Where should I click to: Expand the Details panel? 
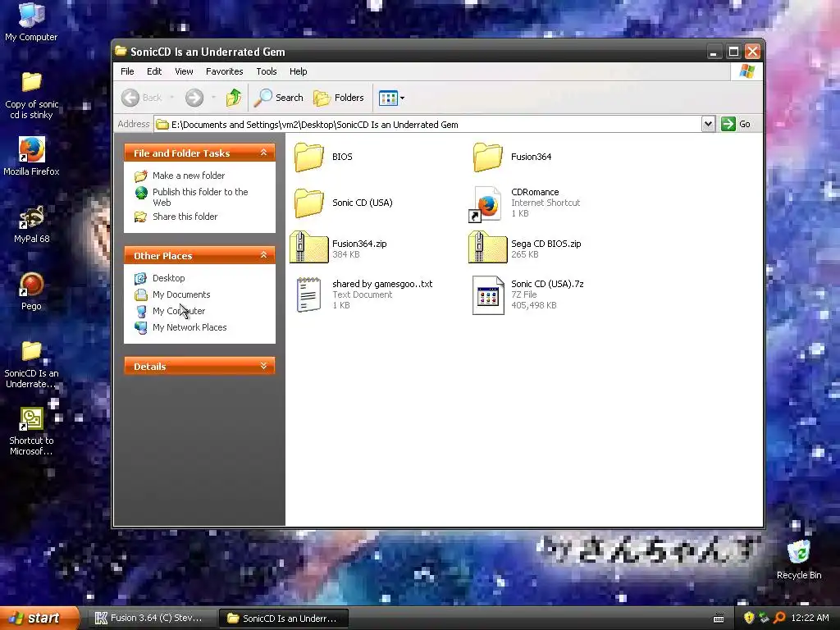[x=263, y=366]
